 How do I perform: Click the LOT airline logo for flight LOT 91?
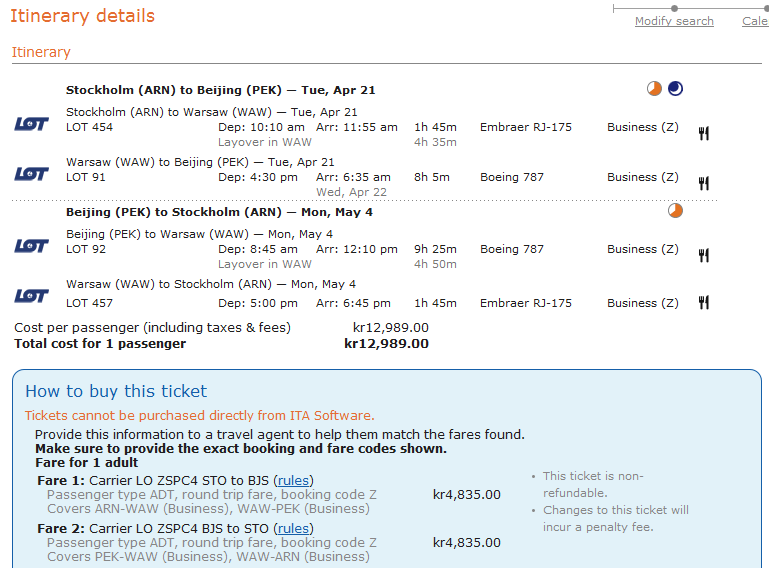31,174
